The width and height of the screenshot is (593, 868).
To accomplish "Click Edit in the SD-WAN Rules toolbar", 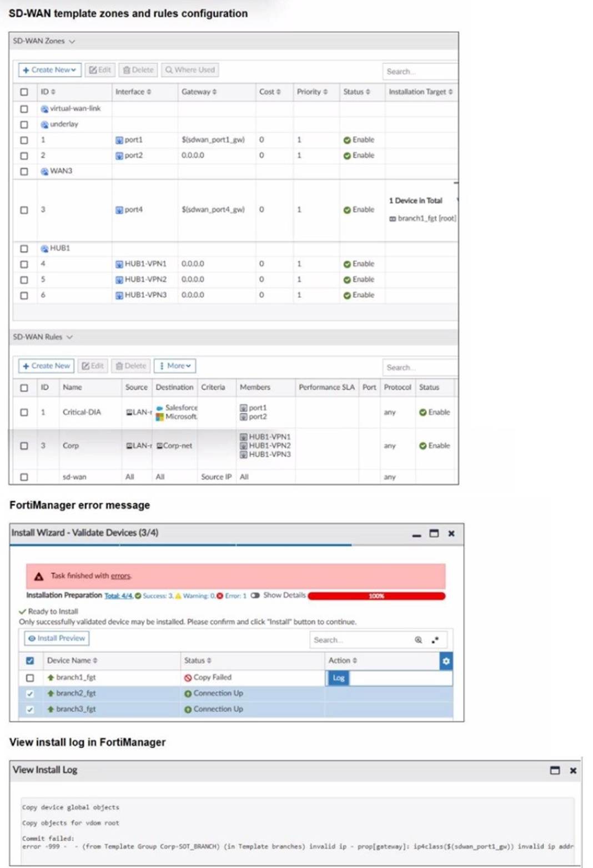I will pyautogui.click(x=92, y=366).
